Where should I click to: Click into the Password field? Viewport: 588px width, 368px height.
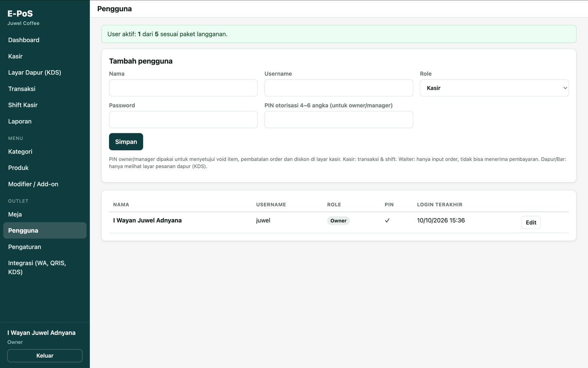point(183,120)
